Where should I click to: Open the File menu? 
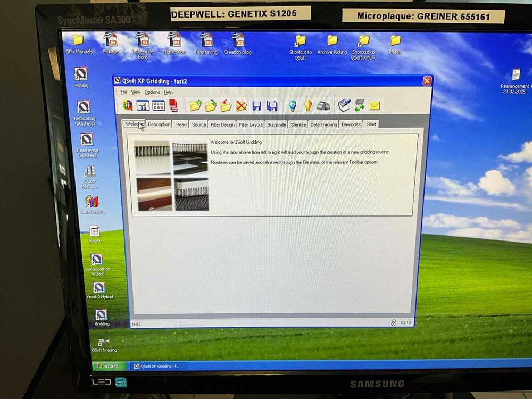tap(124, 92)
